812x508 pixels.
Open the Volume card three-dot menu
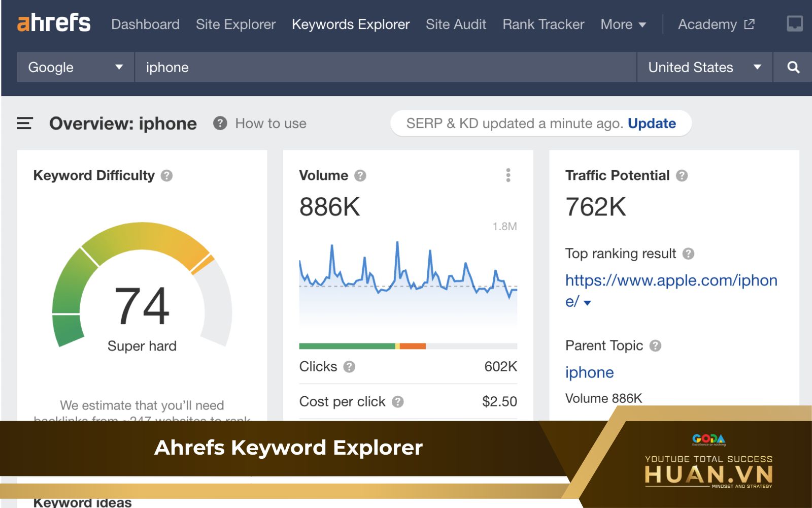[508, 175]
